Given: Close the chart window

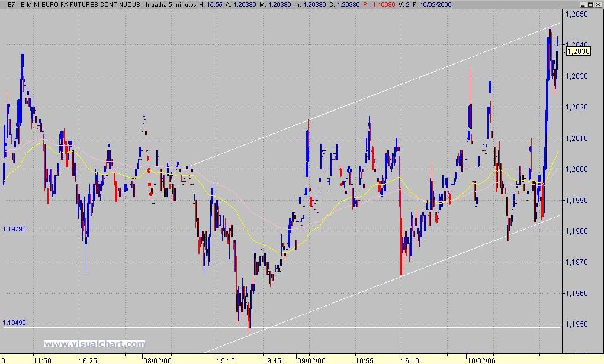Looking at the screenshot, I should click(597, 4).
